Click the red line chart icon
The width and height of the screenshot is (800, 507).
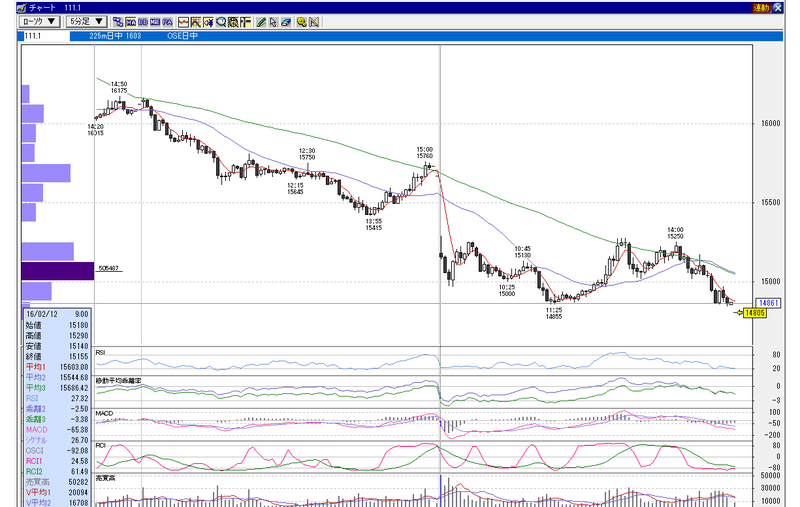(x=184, y=22)
